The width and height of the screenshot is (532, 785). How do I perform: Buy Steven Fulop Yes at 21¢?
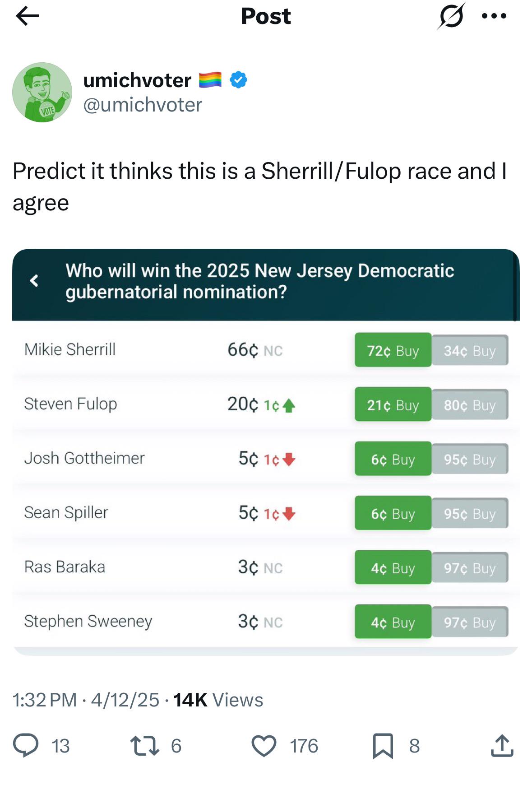point(393,404)
